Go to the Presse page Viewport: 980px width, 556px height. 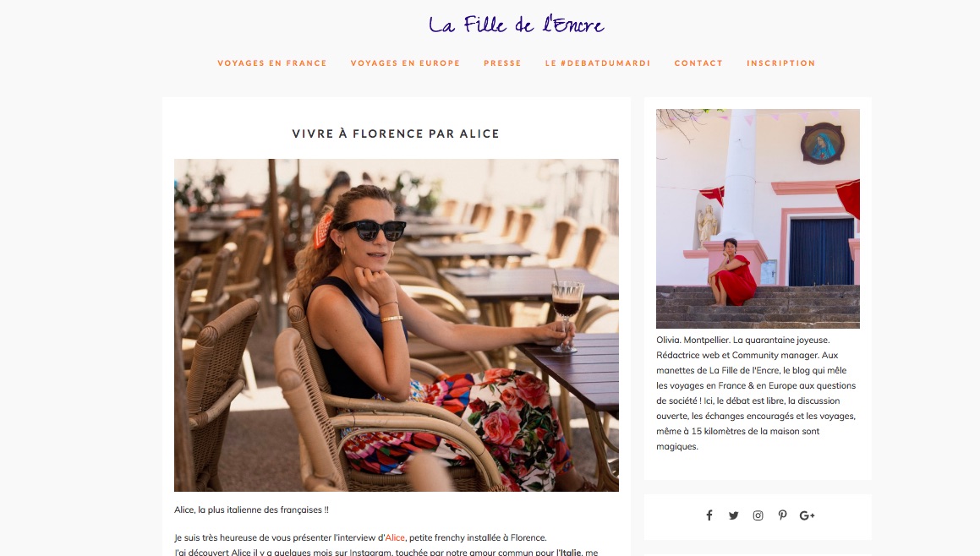(502, 63)
